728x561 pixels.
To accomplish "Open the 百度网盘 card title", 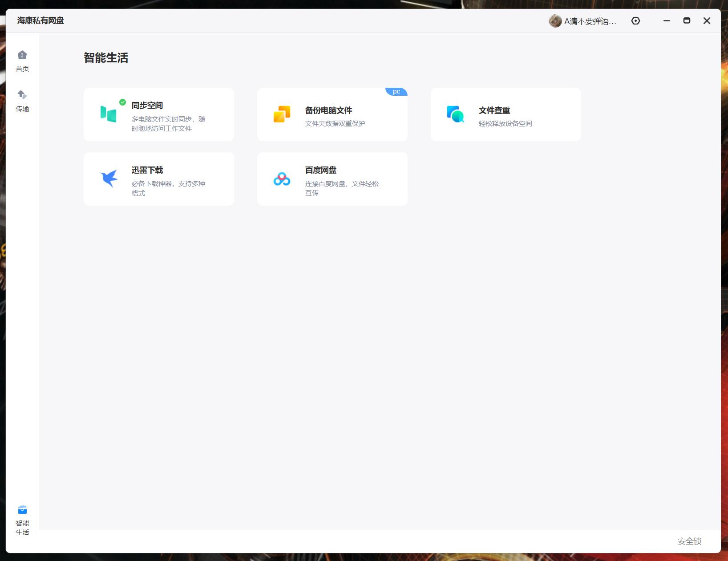I will tap(320, 170).
